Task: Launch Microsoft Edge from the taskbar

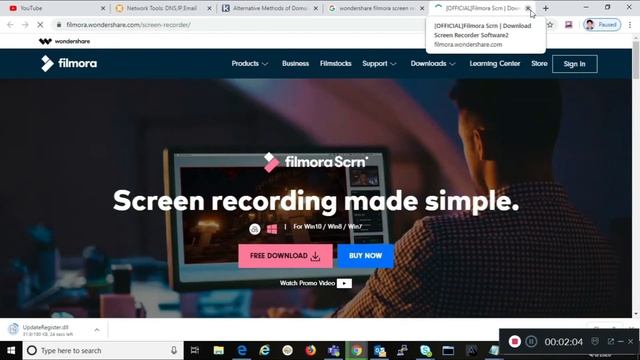Action: 242,351
